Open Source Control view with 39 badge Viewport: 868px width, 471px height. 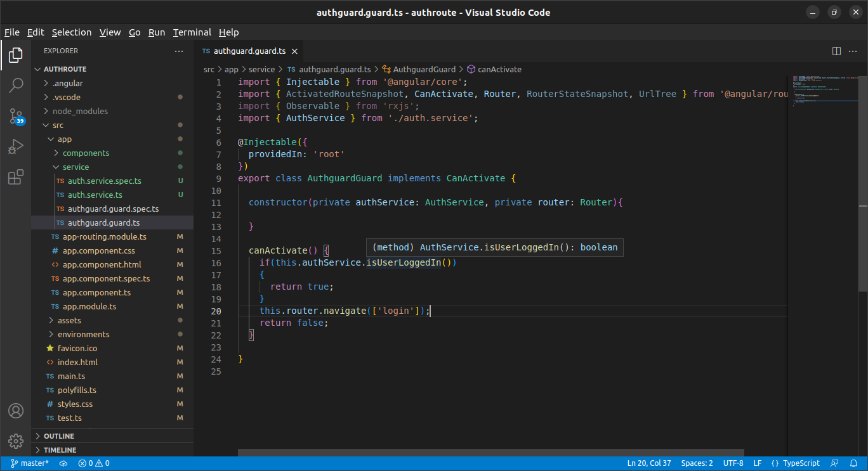pyautogui.click(x=16, y=116)
